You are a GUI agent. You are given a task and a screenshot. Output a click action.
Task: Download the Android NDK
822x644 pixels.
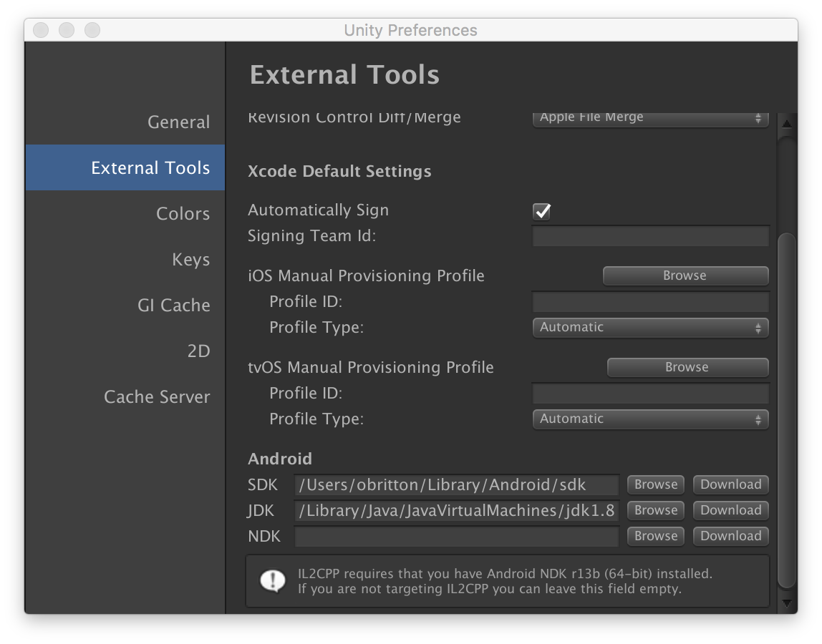click(x=730, y=536)
